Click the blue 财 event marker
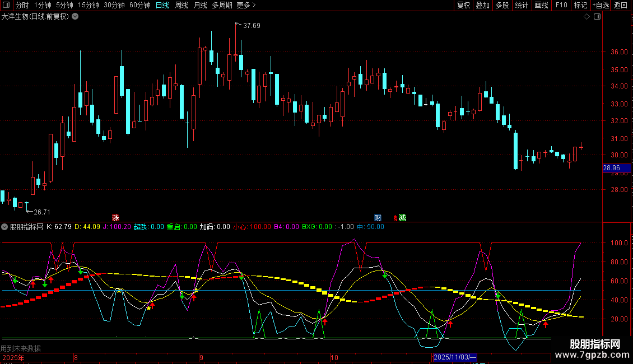This screenshot has height=364, width=633. point(378,218)
